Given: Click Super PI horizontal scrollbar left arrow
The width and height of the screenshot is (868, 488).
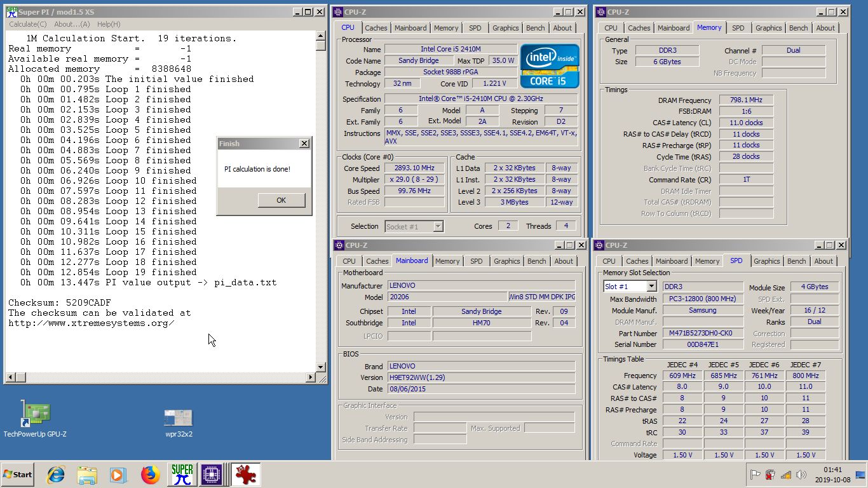Looking at the screenshot, I should point(10,377).
